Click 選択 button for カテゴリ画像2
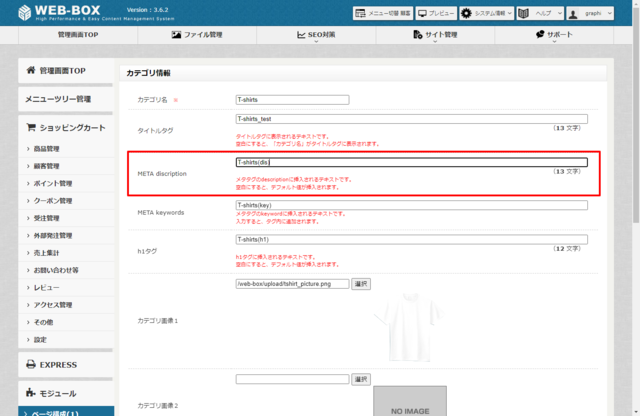The height and width of the screenshot is (416, 640). pos(361,379)
